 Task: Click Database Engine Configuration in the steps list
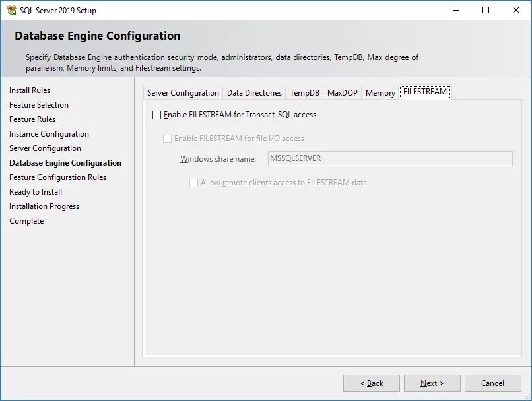pos(65,163)
